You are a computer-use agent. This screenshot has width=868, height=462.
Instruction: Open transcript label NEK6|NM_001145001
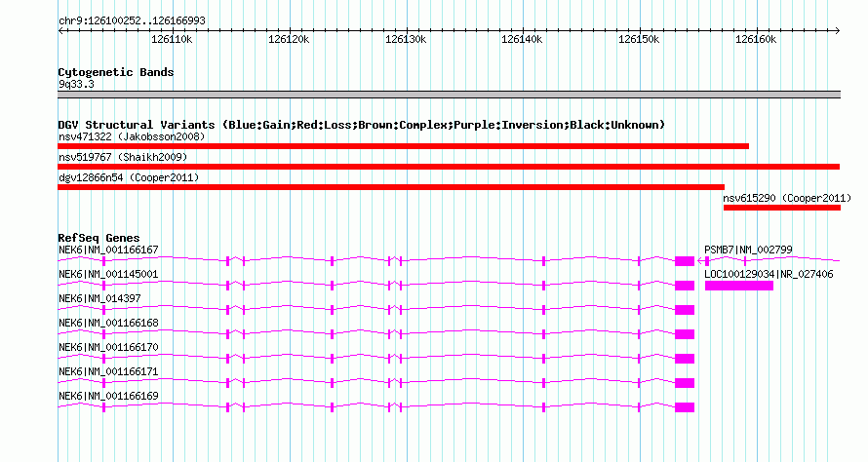pos(108,274)
